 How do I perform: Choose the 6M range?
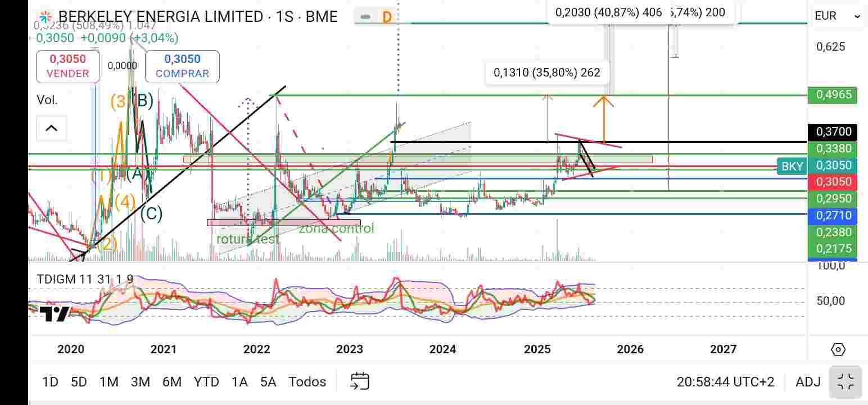[x=172, y=382]
